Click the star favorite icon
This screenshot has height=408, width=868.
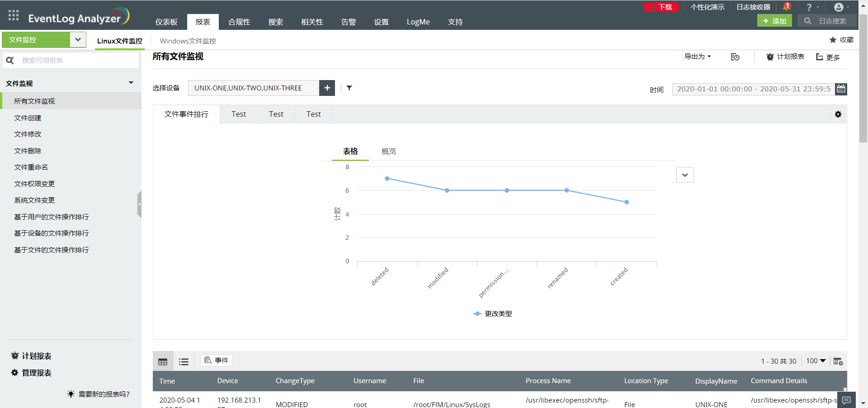click(x=833, y=40)
